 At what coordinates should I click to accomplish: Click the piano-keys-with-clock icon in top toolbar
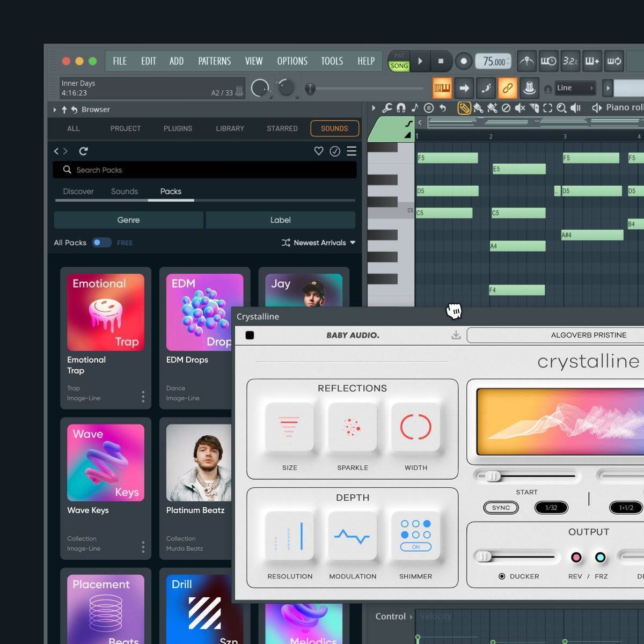[x=548, y=61]
